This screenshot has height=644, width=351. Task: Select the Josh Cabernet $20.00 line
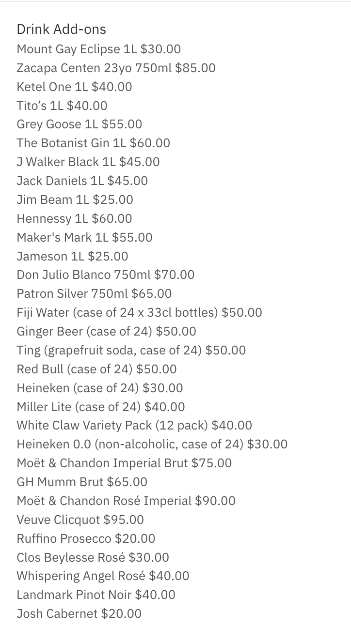[x=79, y=614]
